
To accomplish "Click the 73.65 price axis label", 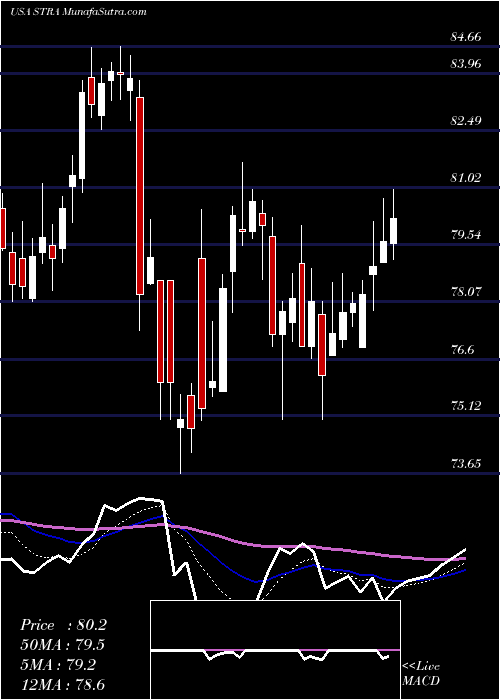I will (466, 464).
